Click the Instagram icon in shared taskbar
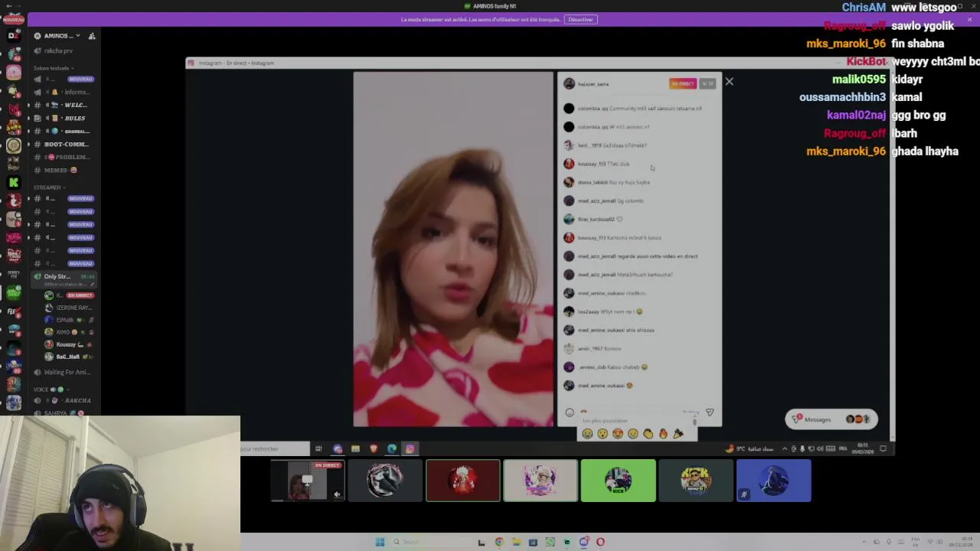Screen dimensions: 980x551 [x=410, y=448]
